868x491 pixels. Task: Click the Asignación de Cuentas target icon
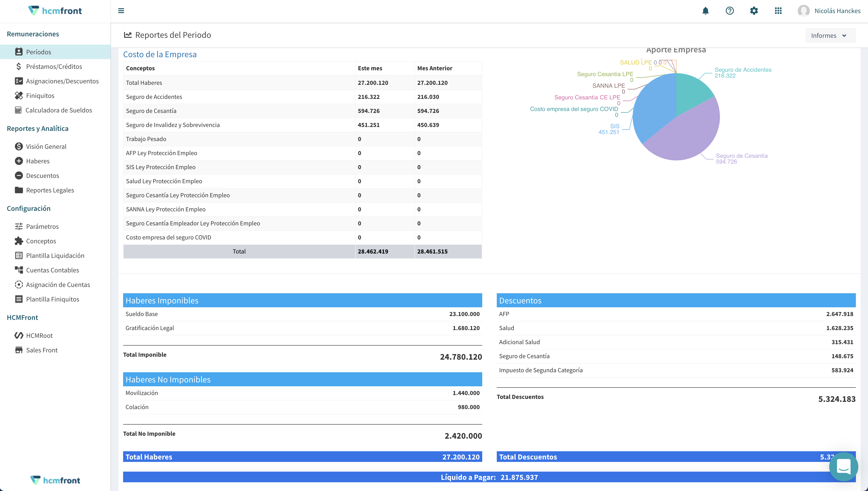pyautogui.click(x=19, y=284)
